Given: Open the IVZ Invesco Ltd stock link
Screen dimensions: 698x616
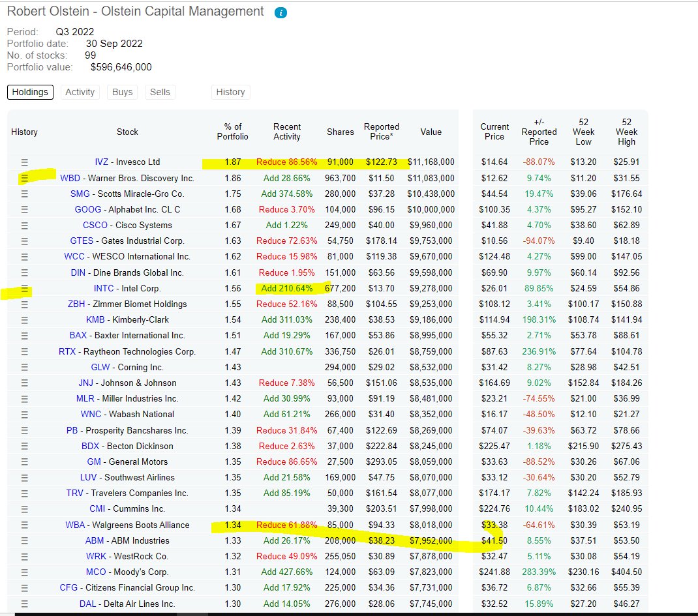Looking at the screenshot, I should (100, 162).
